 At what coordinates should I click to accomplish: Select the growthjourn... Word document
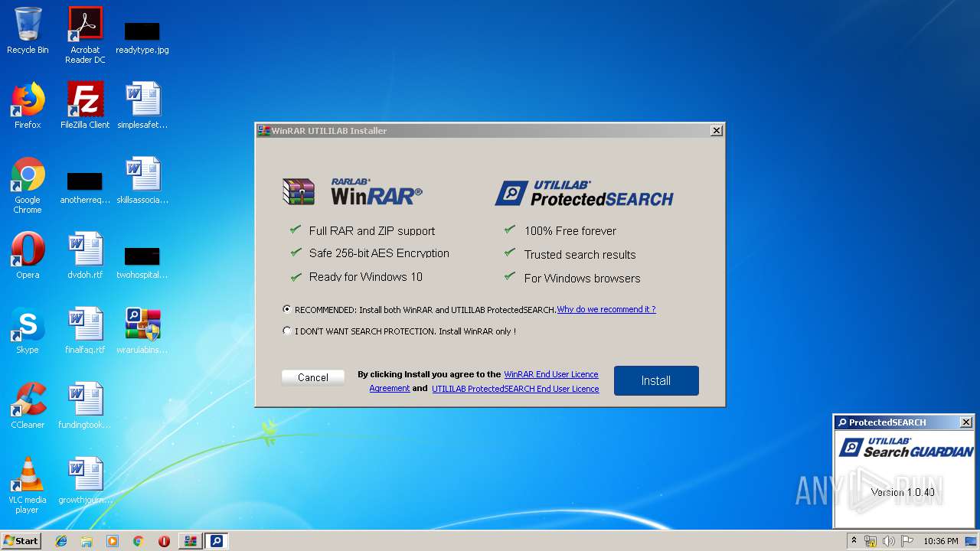click(85, 481)
